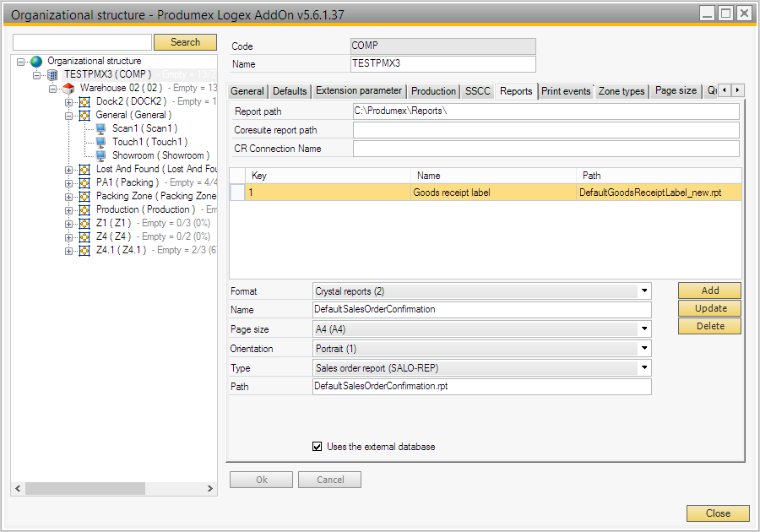
Task: Switch to the Production tab
Action: pos(433,91)
